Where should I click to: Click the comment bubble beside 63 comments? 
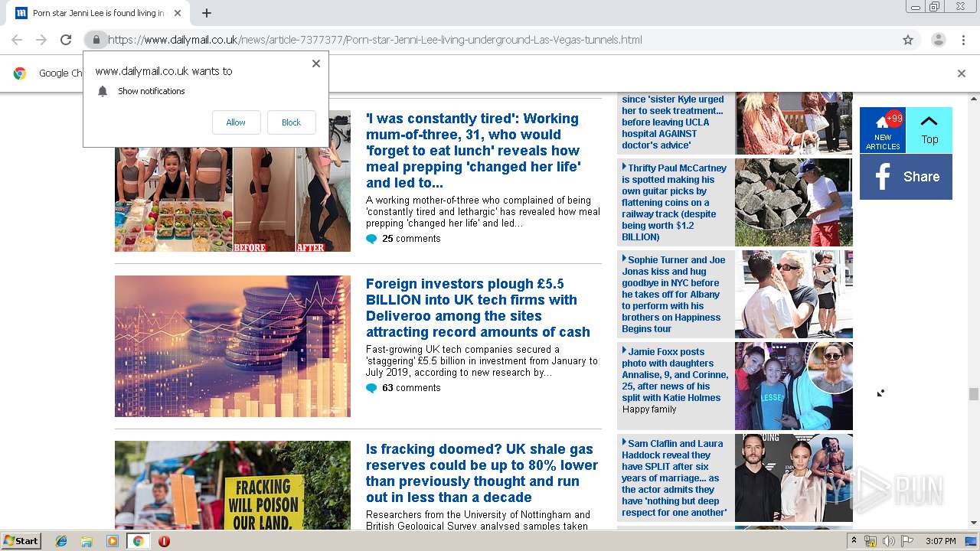371,388
